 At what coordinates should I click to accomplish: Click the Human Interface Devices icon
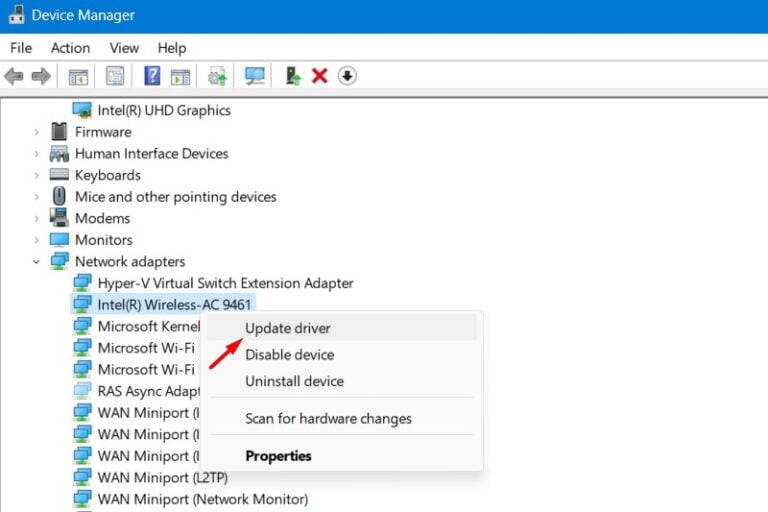[59, 153]
